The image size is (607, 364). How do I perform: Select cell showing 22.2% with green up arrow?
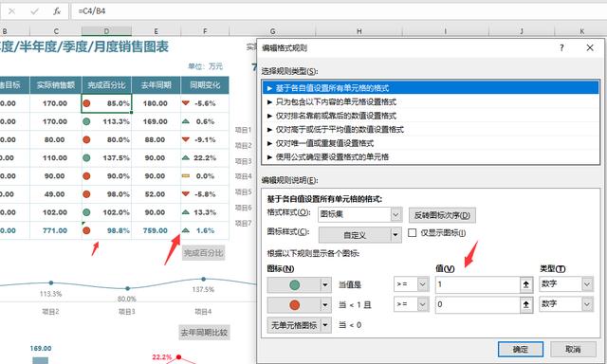click(205, 157)
